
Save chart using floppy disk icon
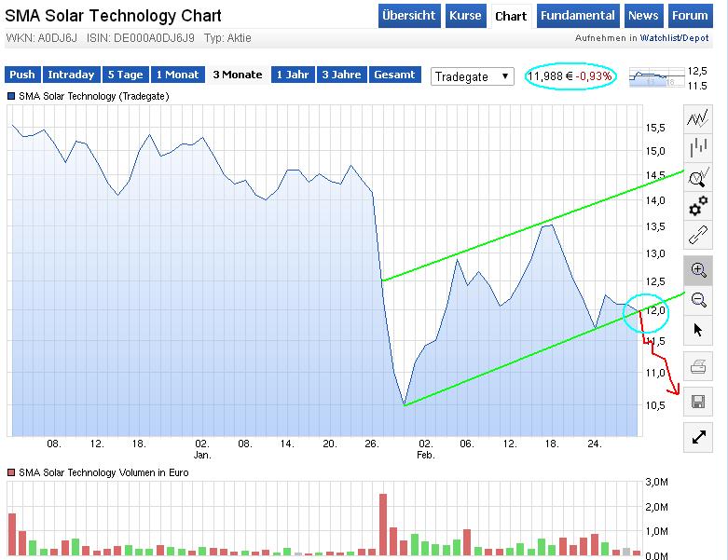click(698, 403)
